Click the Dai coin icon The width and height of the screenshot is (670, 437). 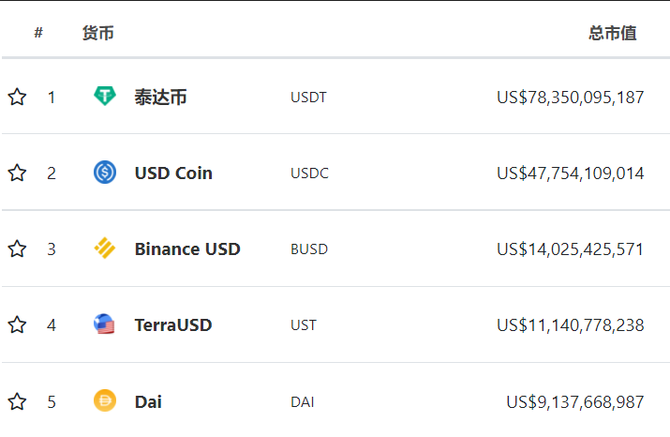tap(105, 401)
